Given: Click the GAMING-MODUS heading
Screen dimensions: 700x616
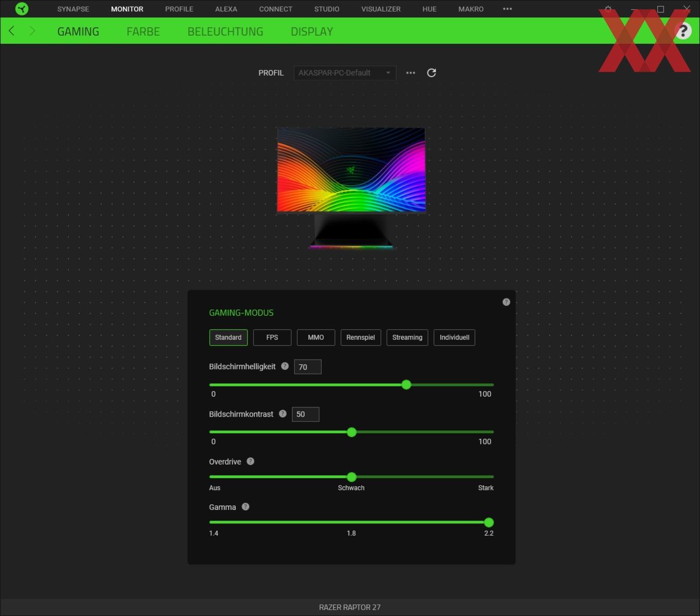Looking at the screenshot, I should coord(241,313).
